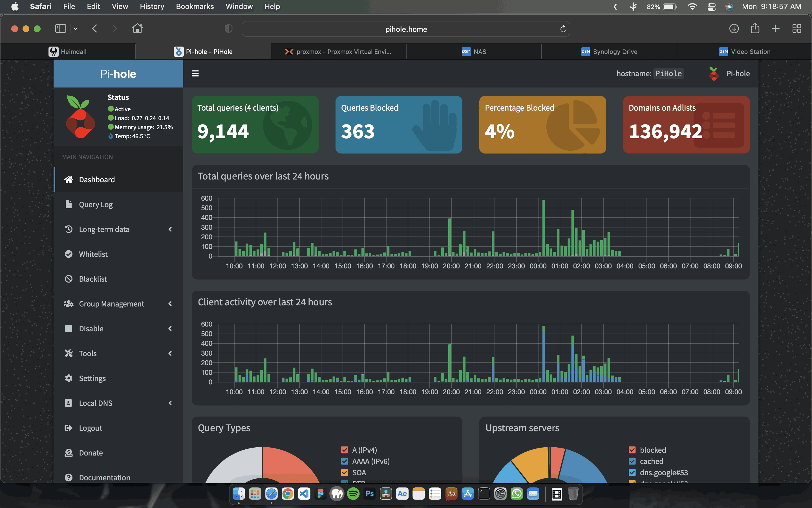Screen dimensions: 812x508
Task: Open Safari sidebar dropdown arrow
Action: 76,29
